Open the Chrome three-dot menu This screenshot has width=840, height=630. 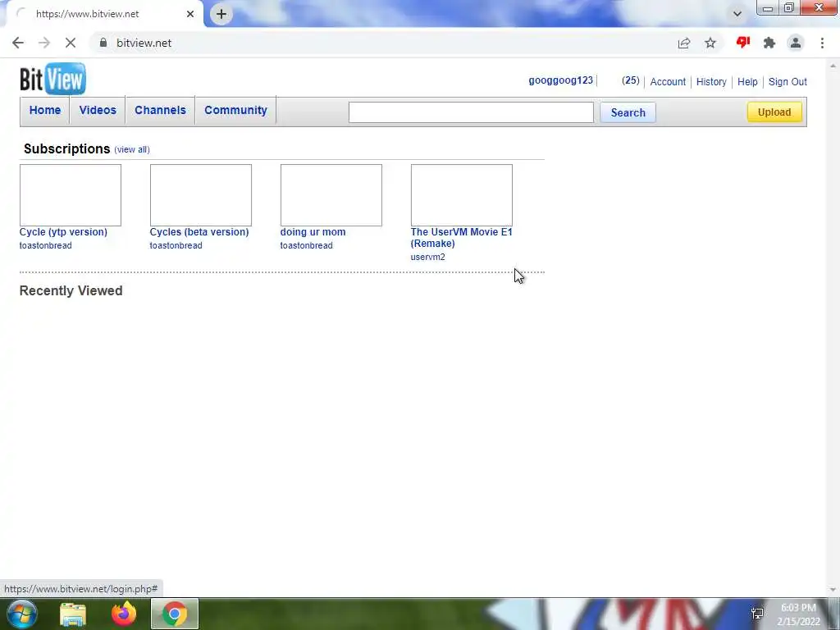coord(822,43)
